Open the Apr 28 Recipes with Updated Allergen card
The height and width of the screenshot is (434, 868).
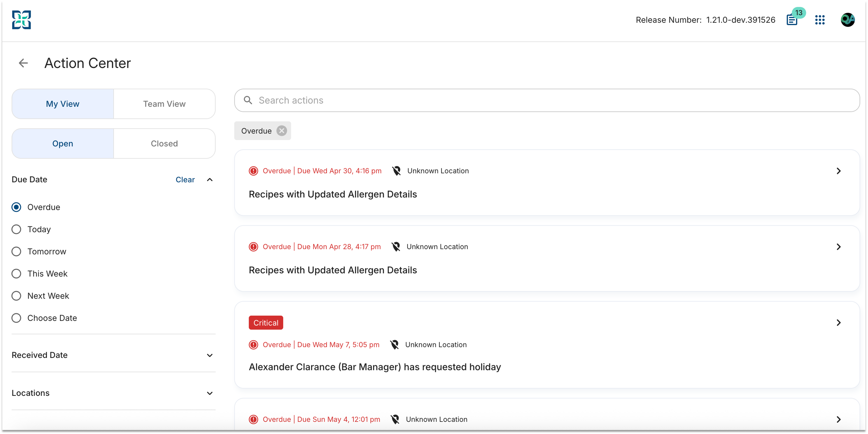(547, 258)
